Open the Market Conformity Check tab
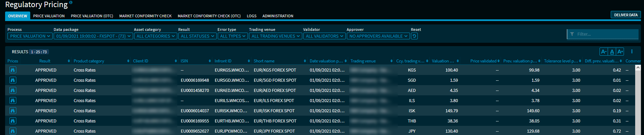Image resolution: width=644 pixels, height=135 pixels. click(145, 16)
